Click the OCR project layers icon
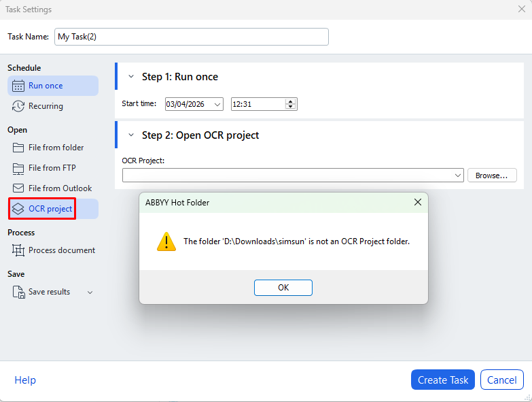Image resolution: width=532 pixels, height=402 pixels. (18, 209)
